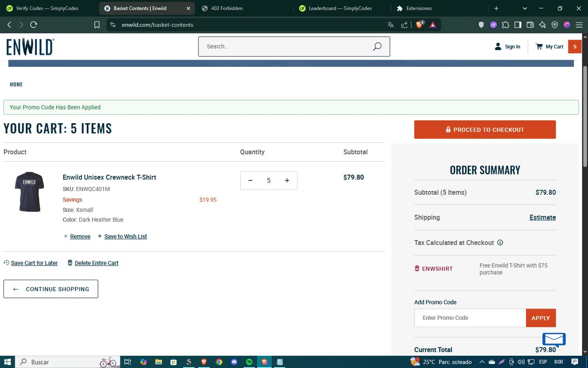This screenshot has height=368, width=588.
Task: Click Delete Entire Cart link
Action: (x=96, y=263)
